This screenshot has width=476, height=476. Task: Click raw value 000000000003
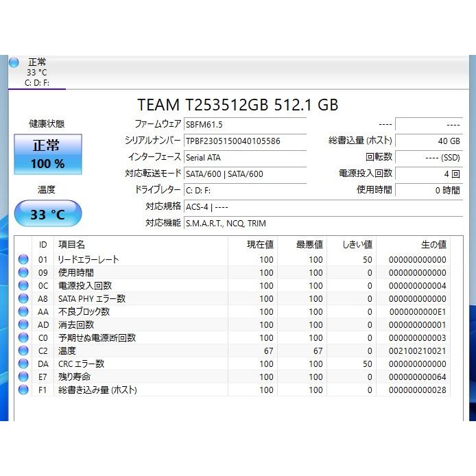click(x=418, y=338)
